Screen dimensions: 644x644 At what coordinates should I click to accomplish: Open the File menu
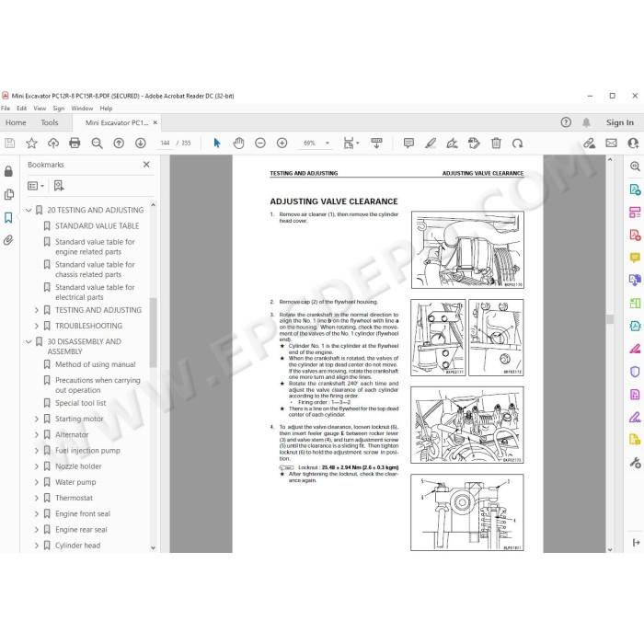6,109
